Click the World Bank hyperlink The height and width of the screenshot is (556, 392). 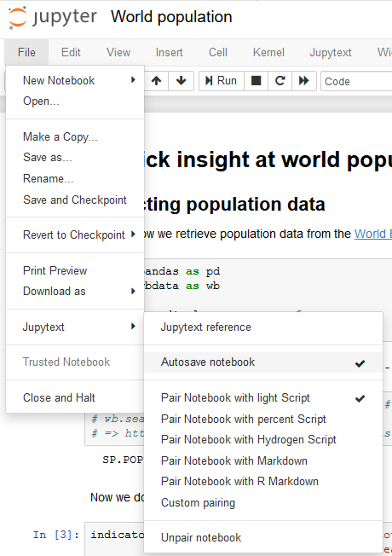tap(373, 234)
